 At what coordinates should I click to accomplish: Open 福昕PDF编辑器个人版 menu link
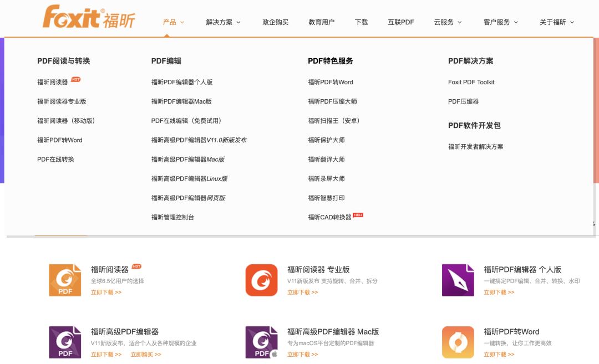pyautogui.click(x=182, y=82)
